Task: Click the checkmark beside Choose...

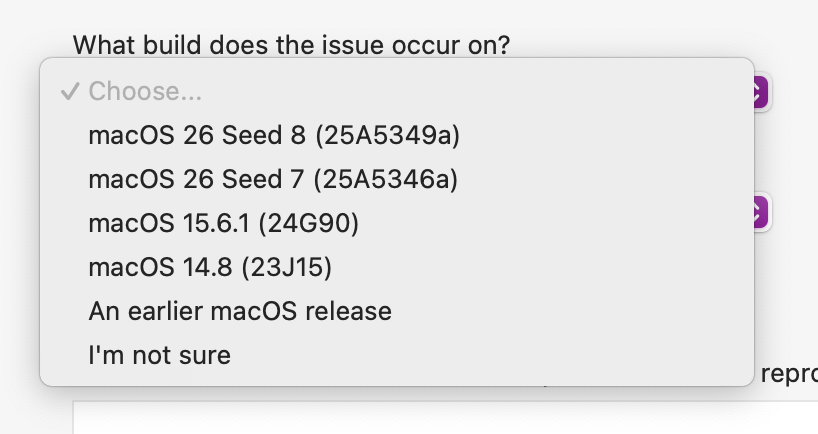Action: tap(69, 92)
